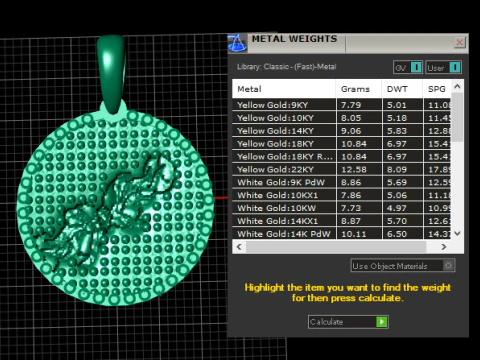Click the 8.87 grams value
Image resolution: width=480 pixels, height=360 pixels.
[x=351, y=221]
